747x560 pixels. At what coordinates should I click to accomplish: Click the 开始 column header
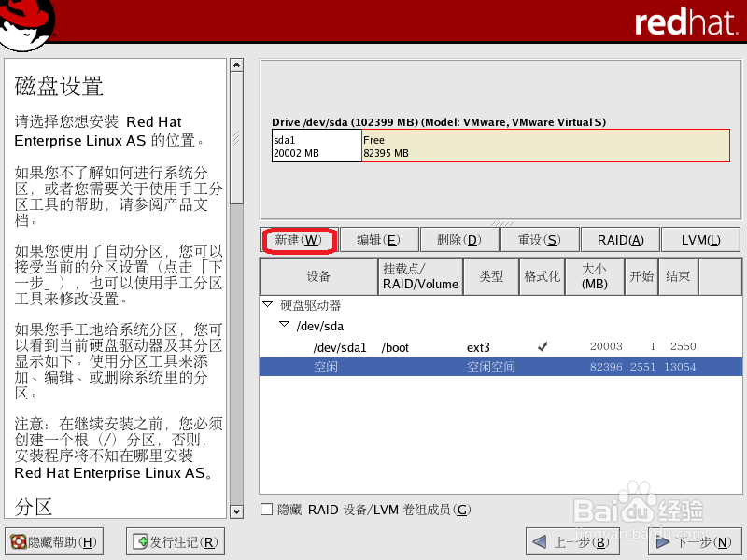(x=641, y=276)
